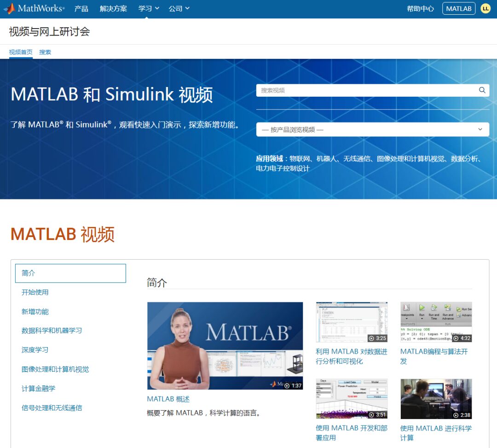Open the LL user account avatar
Screen dimensions: 497x448
(x=485, y=9)
